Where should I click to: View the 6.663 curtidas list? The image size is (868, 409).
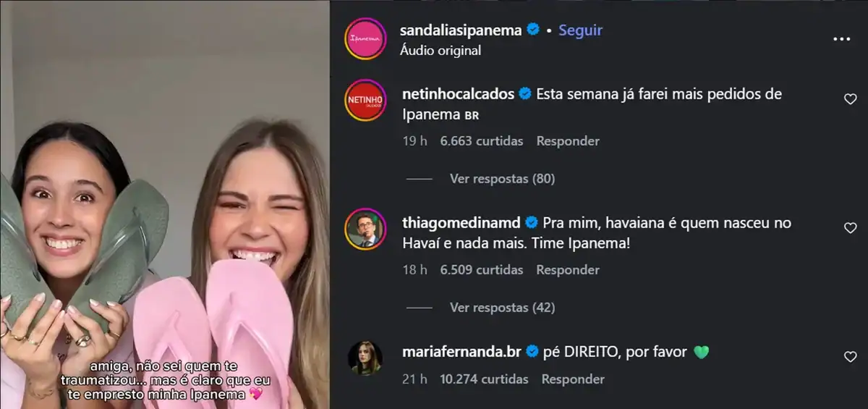[481, 141]
